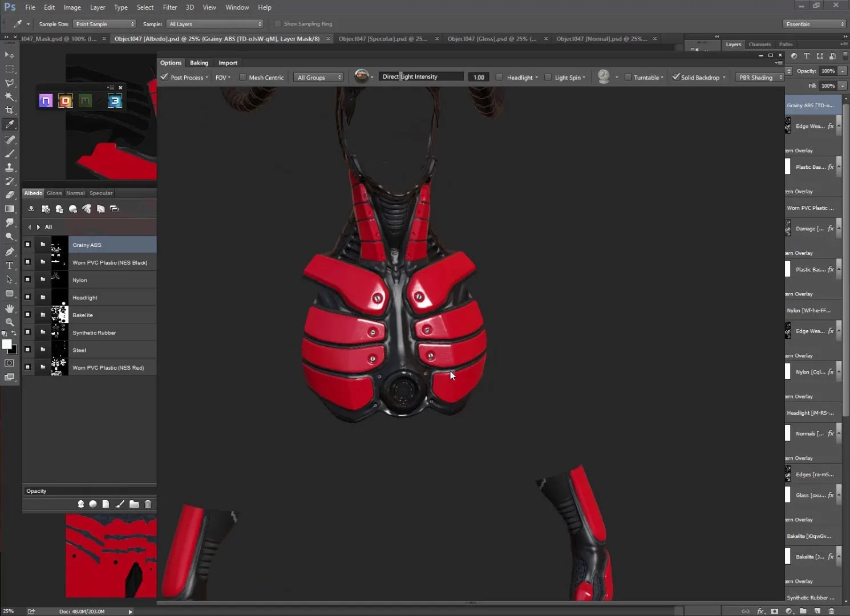The image size is (850, 616).
Task: Toggle the Solid Backdrop checkbox
Action: click(x=676, y=77)
